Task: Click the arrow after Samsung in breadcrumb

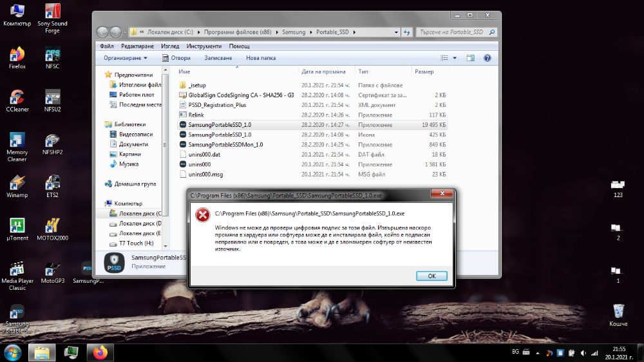Action: click(x=311, y=32)
